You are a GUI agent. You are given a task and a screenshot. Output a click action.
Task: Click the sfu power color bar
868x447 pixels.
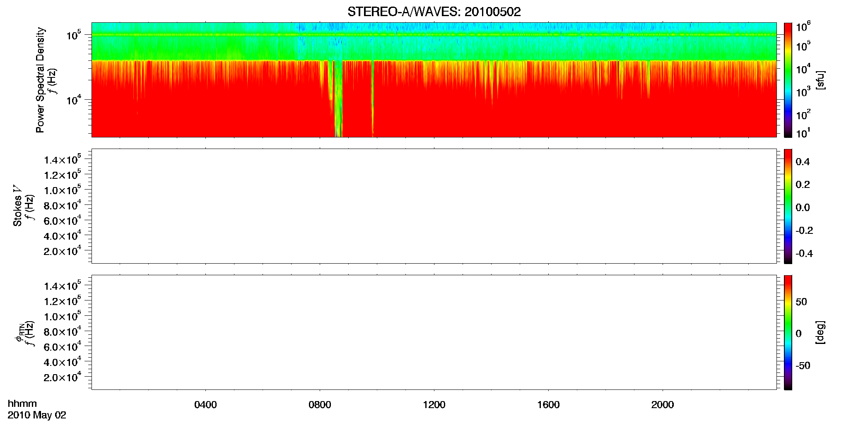click(x=788, y=80)
